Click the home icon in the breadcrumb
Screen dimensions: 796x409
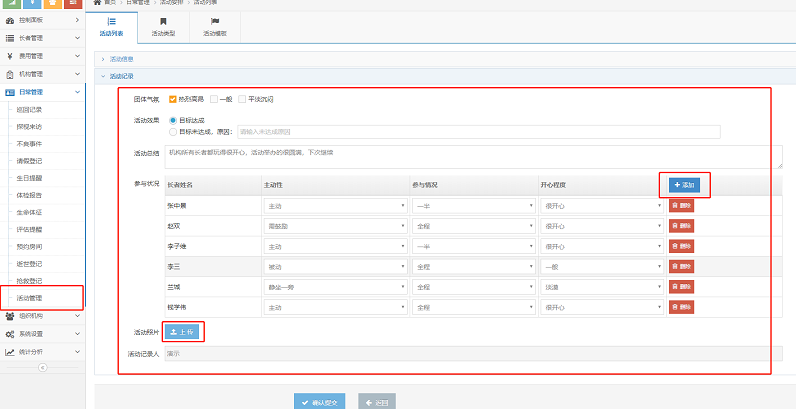pyautogui.click(x=97, y=4)
